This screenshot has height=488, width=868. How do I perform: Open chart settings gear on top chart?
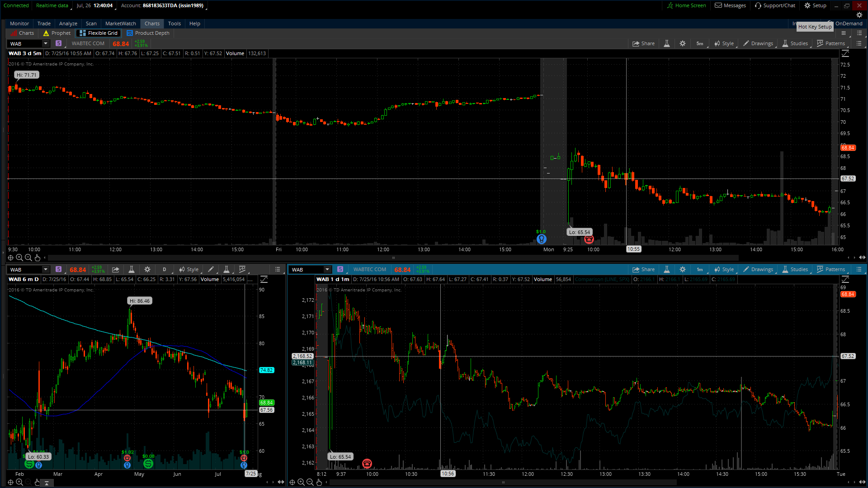click(683, 43)
